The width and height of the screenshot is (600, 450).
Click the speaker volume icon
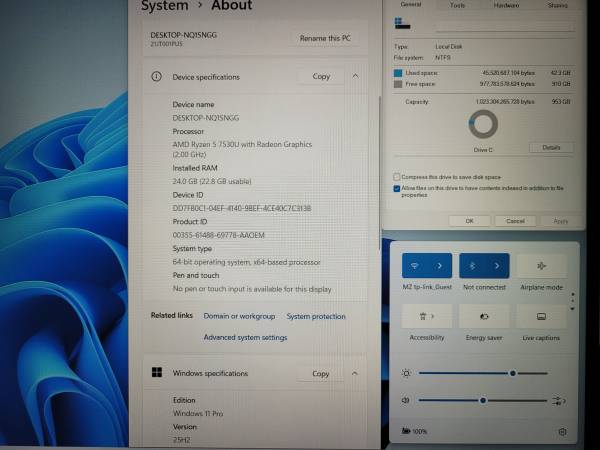(406, 400)
